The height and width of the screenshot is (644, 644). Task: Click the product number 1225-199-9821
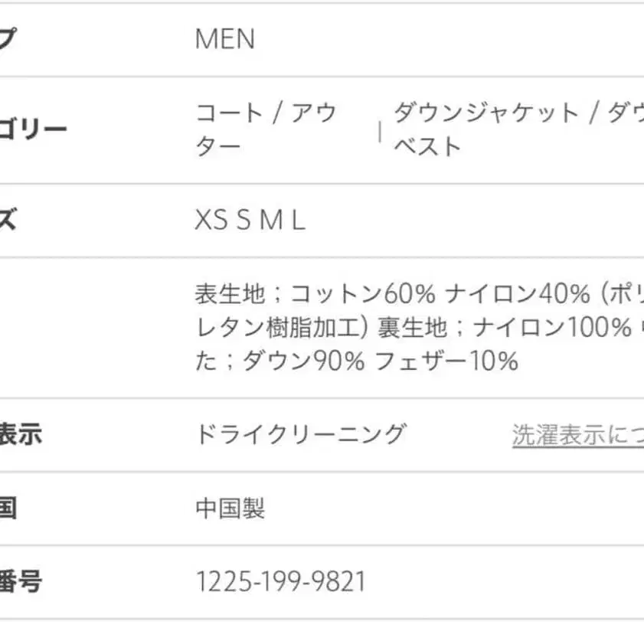(281, 583)
